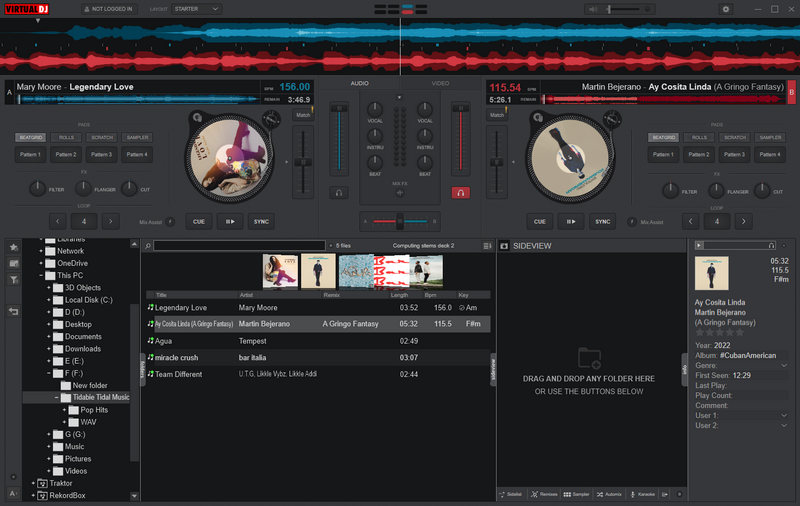Collapse the F (F:) drive node
This screenshot has height=506, width=800.
coord(49,373)
